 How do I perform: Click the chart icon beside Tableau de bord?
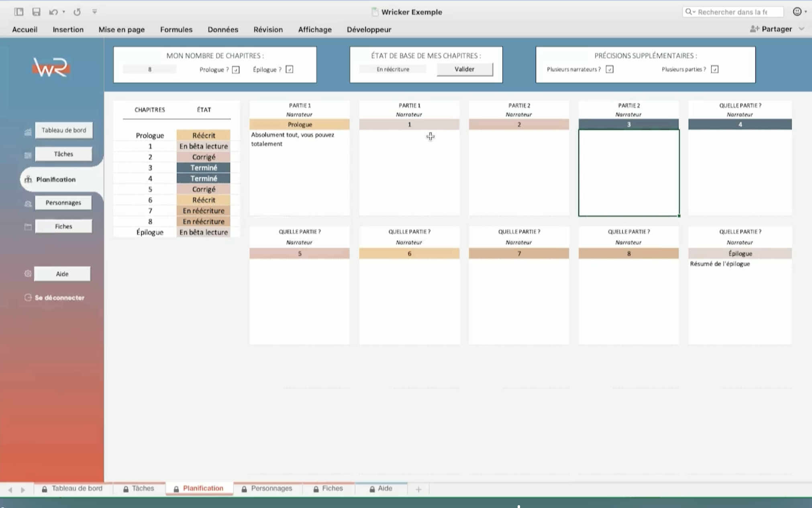[x=28, y=132]
